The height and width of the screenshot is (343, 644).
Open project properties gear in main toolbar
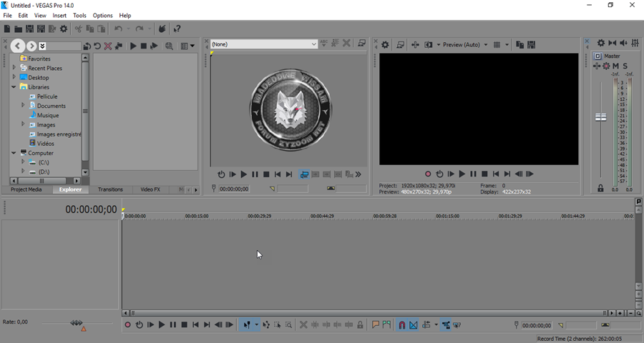[x=64, y=29]
